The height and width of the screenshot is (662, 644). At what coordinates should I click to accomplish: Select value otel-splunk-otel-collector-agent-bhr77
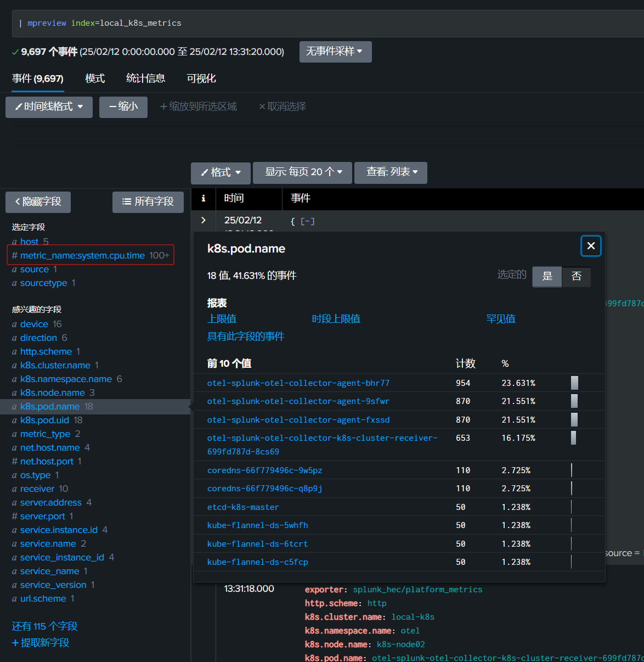click(x=298, y=383)
